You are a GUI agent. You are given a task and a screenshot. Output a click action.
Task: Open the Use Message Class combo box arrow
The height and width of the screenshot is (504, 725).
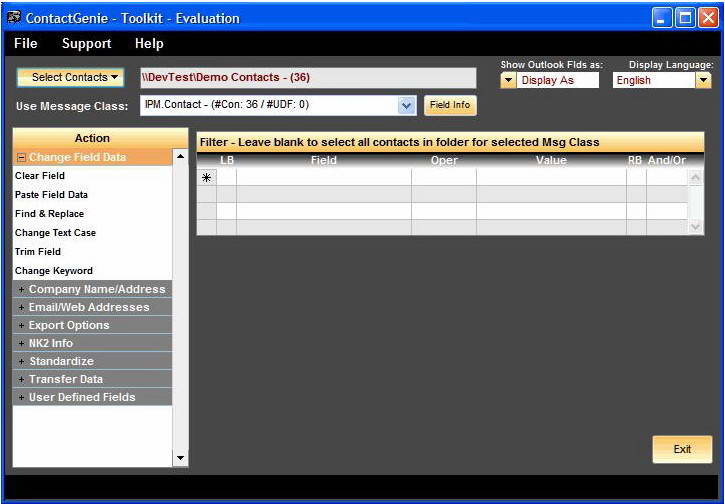(406, 105)
